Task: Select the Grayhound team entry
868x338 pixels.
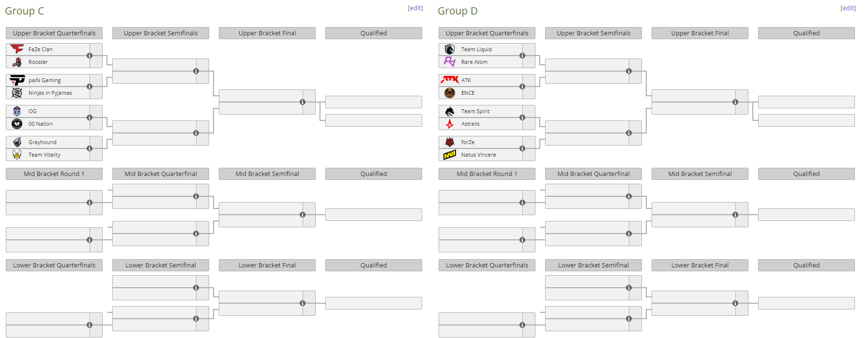Action: [47, 142]
